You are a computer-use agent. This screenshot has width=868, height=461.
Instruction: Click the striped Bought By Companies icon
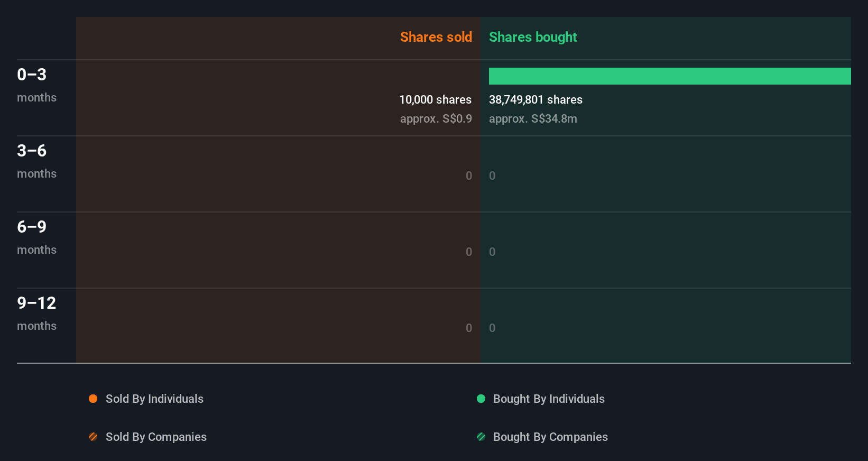[x=481, y=437]
